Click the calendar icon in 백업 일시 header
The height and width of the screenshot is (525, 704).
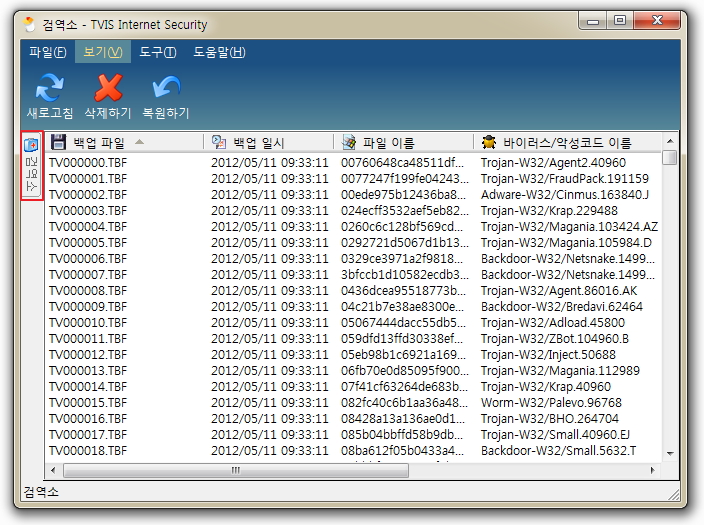click(x=218, y=143)
